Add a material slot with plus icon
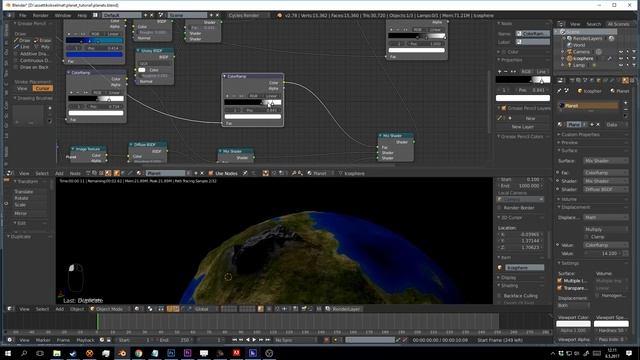Viewport: 640px width, 360px height. pyautogui.click(x=626, y=103)
